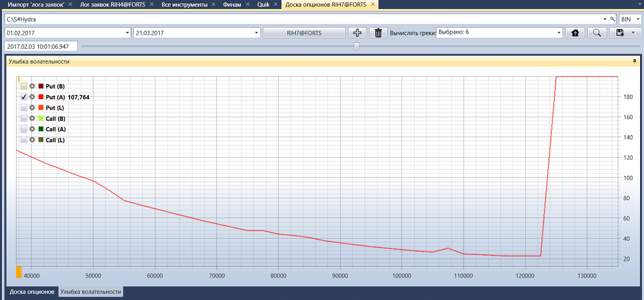644x300 pixels.
Task: Switch to the Импорт 'лога заявок' tab
Action: coord(36,5)
